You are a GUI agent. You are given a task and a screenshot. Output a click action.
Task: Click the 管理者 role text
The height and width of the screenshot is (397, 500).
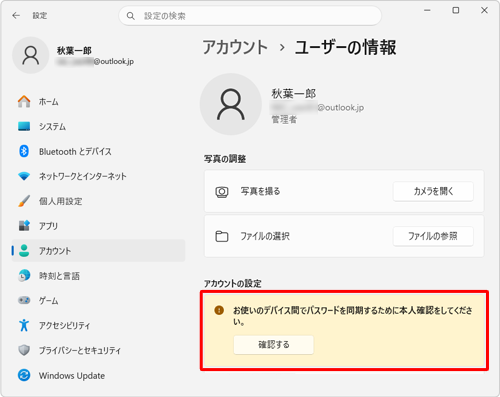[x=284, y=119]
